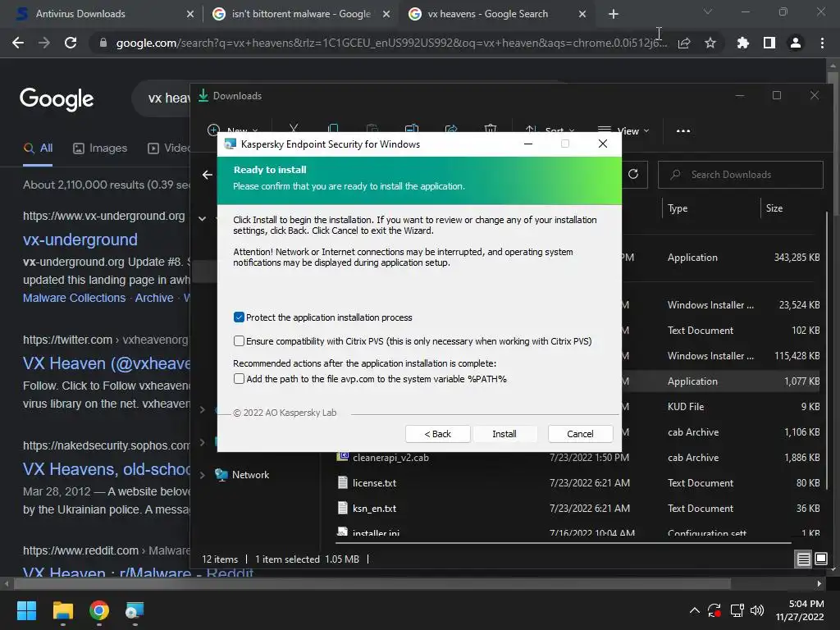Select Network in navigation pane
Viewport: 840px width, 630px height.
pyautogui.click(x=250, y=475)
